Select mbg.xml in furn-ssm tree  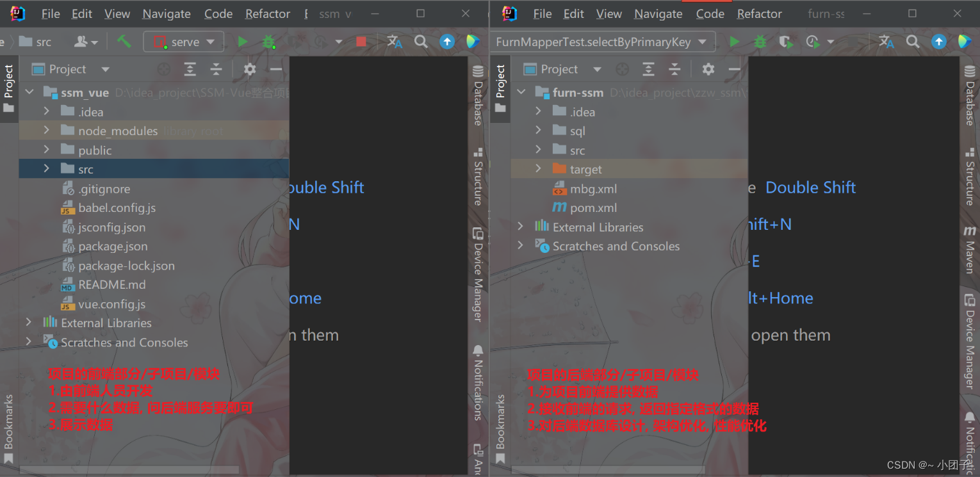pyautogui.click(x=593, y=188)
